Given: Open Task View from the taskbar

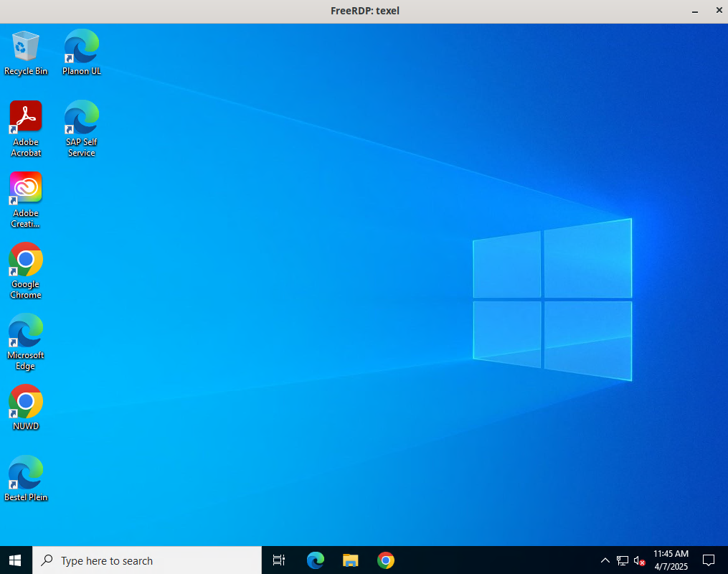Looking at the screenshot, I should pyautogui.click(x=279, y=560).
